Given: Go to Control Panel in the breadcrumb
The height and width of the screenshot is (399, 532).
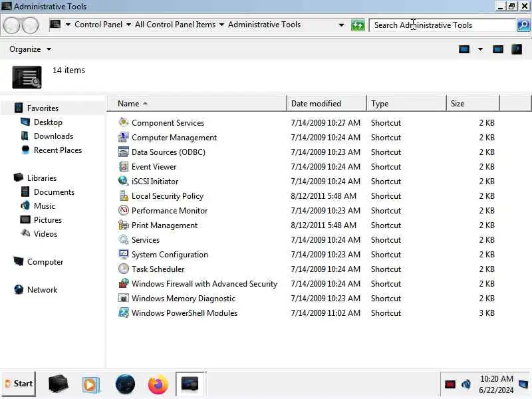Looking at the screenshot, I should (x=98, y=25).
